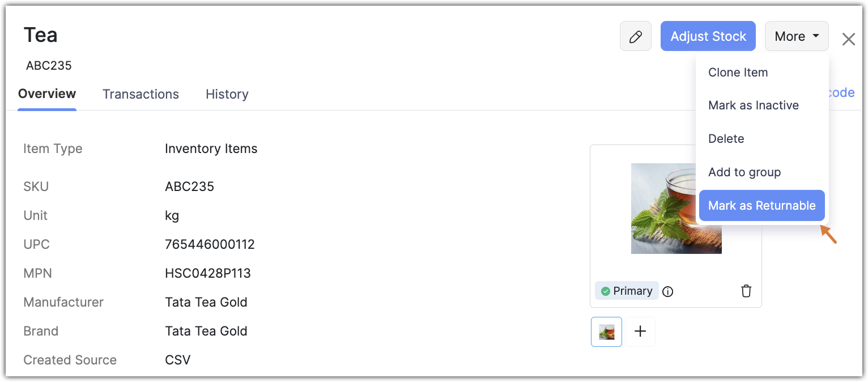
Task: Delete the tea image with trash icon
Action: click(746, 291)
